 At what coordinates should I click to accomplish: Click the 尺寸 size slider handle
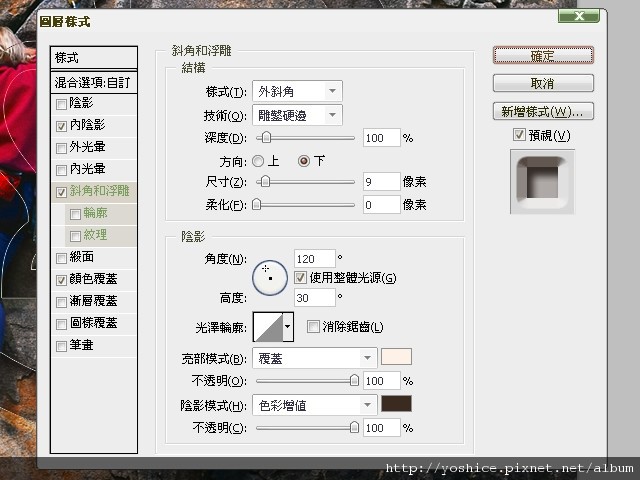coord(265,181)
